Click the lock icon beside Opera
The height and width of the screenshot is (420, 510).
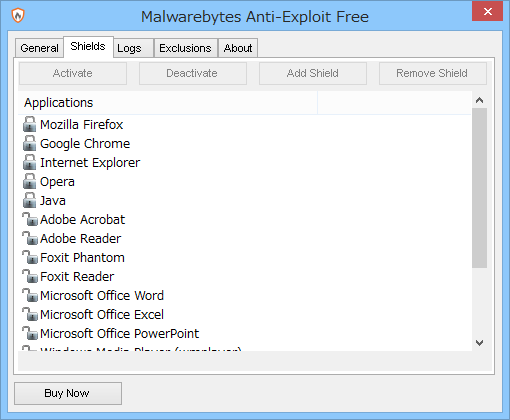[x=29, y=181]
